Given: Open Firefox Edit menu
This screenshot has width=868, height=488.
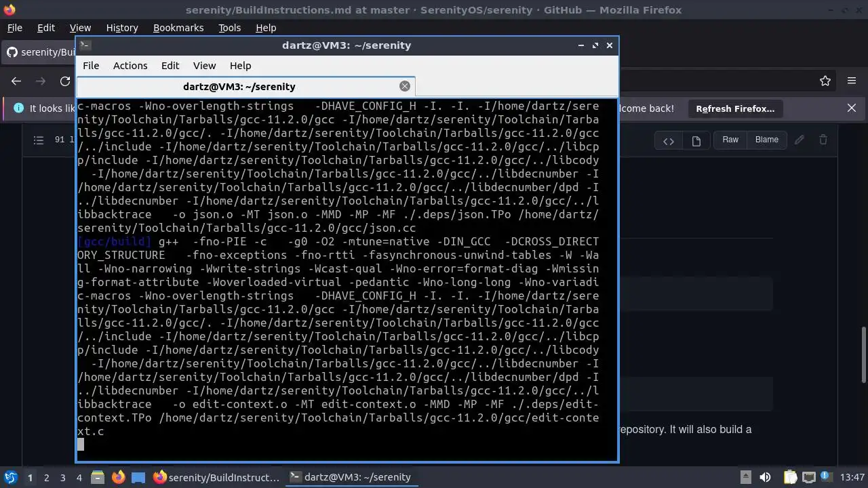Looking at the screenshot, I should [x=46, y=28].
